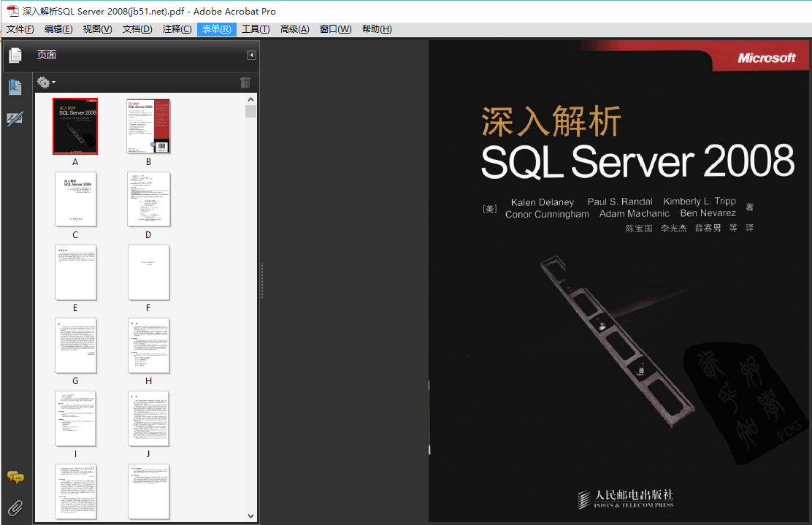Open the 帮助(H) menu

coord(377,29)
